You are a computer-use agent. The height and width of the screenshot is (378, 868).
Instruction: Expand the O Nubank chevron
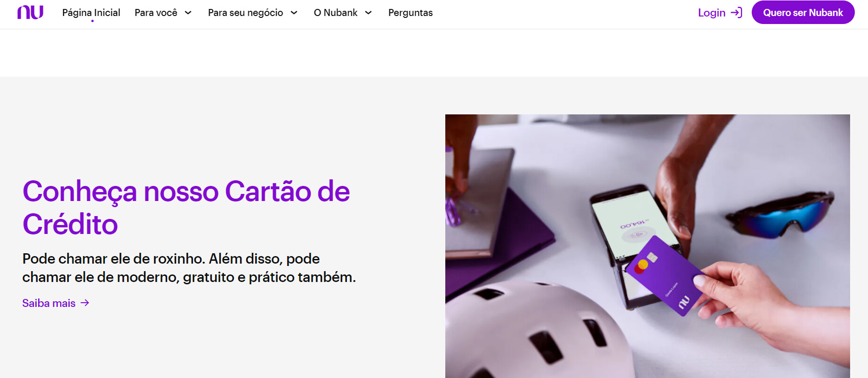pos(368,13)
